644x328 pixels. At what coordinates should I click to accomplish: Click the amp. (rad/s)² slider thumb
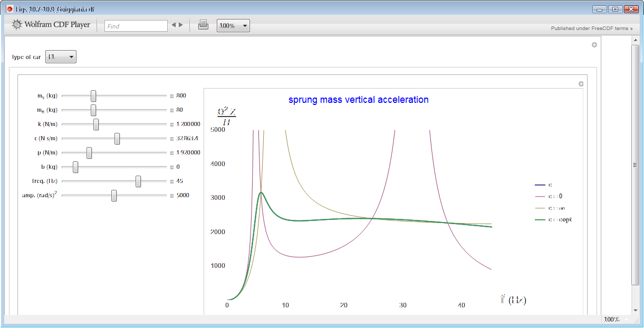114,195
